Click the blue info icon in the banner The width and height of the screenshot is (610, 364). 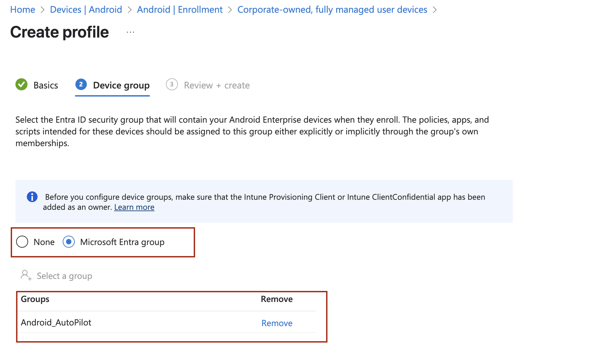tap(32, 197)
